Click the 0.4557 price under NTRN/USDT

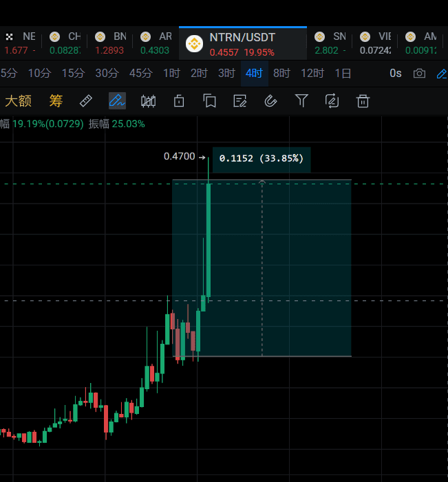(x=224, y=52)
